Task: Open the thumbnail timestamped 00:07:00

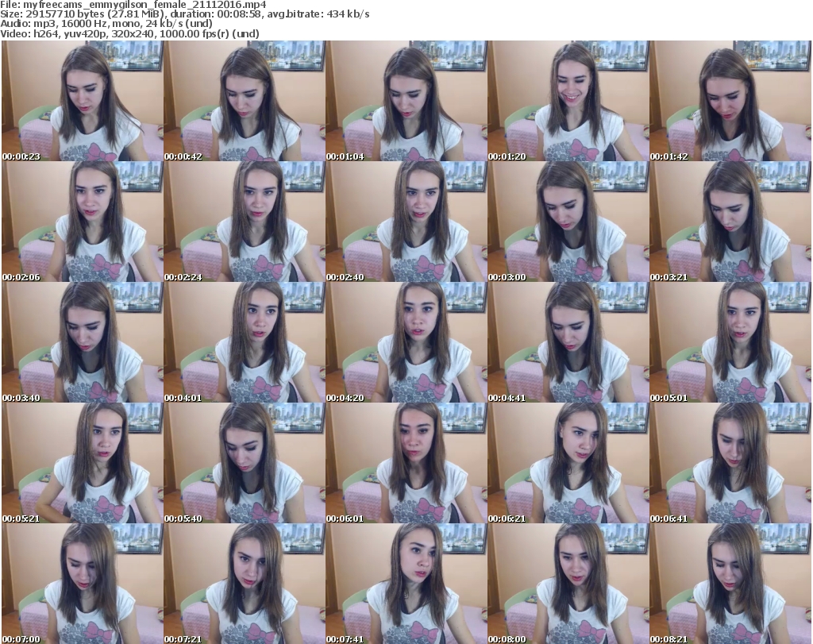Action: click(x=83, y=584)
